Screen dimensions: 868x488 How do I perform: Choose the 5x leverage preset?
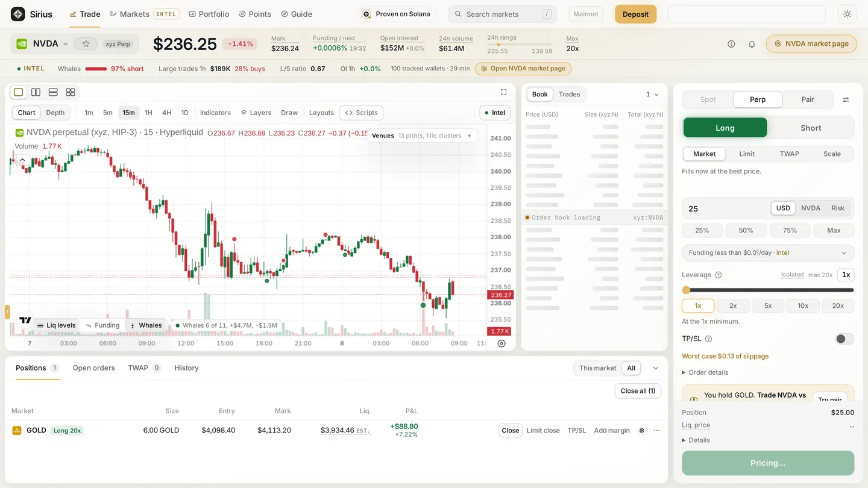pyautogui.click(x=768, y=306)
